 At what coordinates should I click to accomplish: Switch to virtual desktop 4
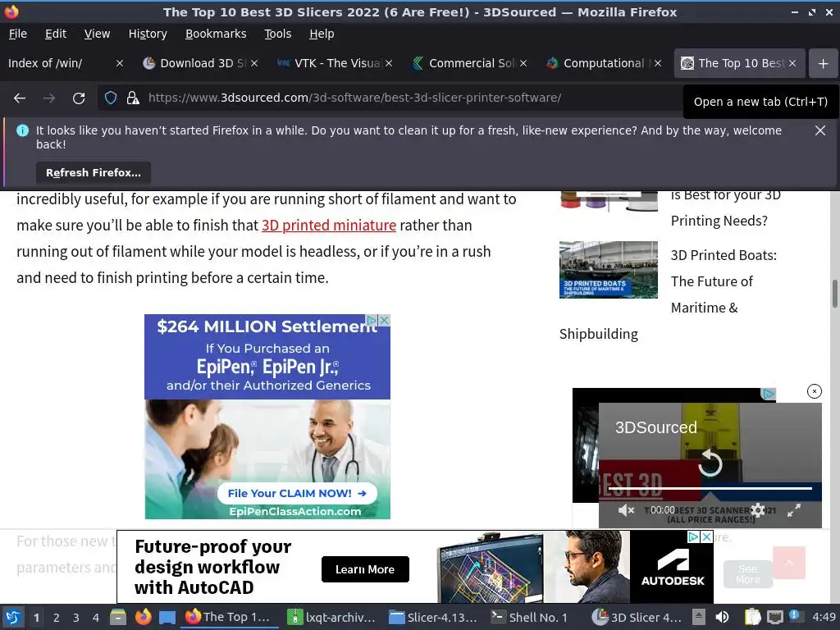[96, 617]
